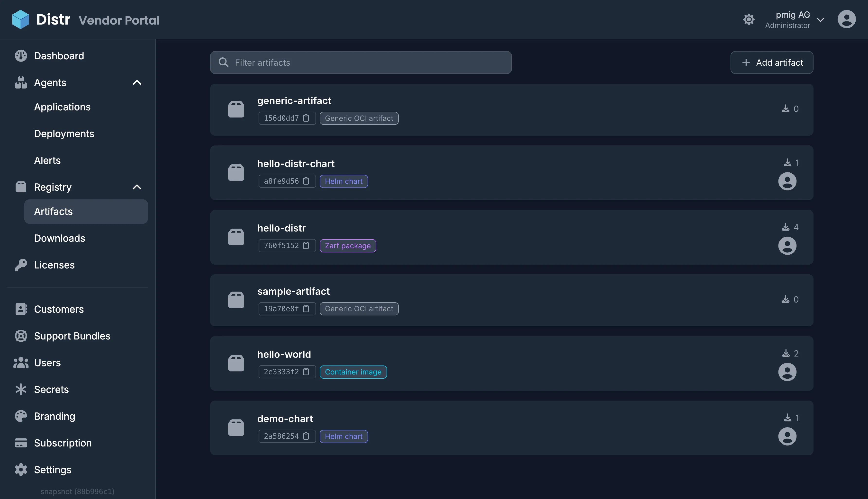Open Deployments in sidebar
Viewport: 868px width, 499px height.
coord(64,134)
